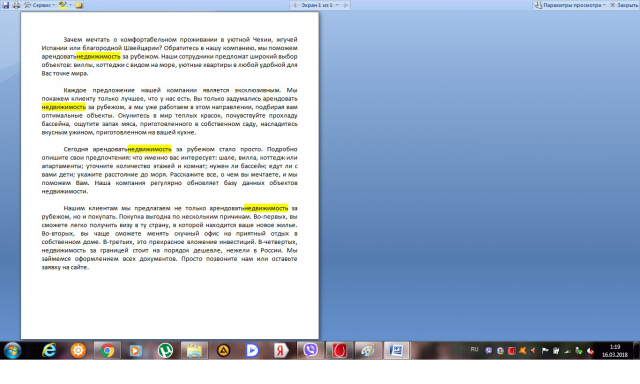Click the folder icon in the toolbar

pos(79,5)
